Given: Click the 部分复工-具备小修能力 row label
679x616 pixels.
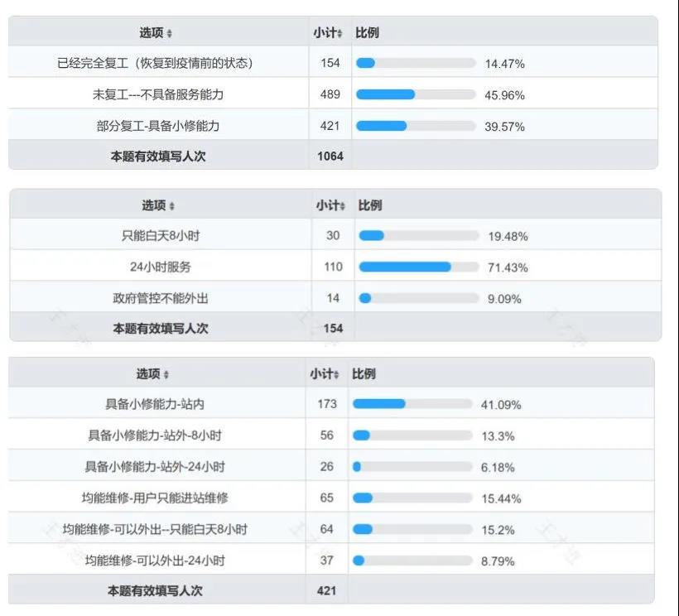Looking at the screenshot, I should tap(157, 126).
